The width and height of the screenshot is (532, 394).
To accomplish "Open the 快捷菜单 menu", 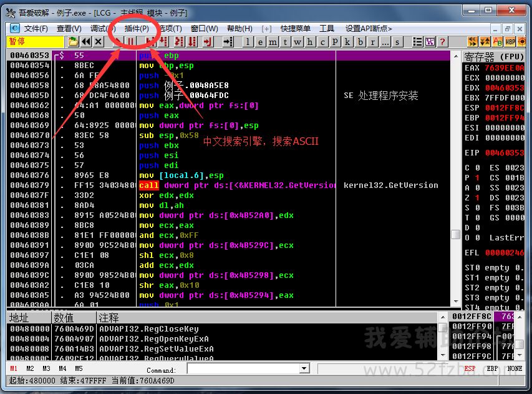I will [x=295, y=29].
